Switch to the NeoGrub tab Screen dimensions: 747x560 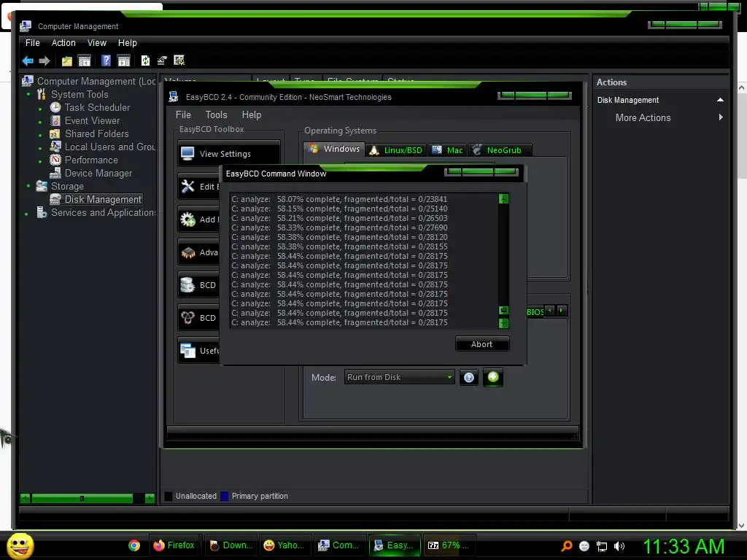(500, 150)
